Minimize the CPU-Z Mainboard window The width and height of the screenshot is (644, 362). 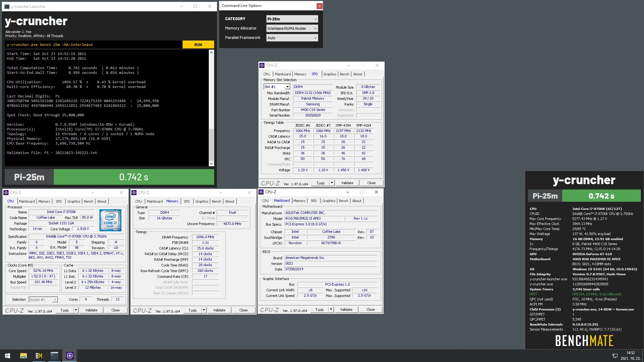(348, 192)
